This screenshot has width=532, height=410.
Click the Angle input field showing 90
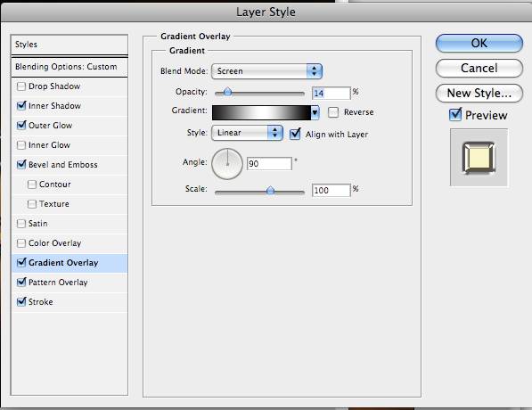(269, 164)
